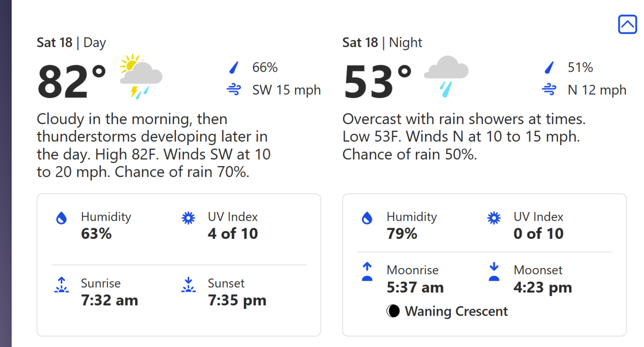Click the daytime thunderstorm weather icon
The height and width of the screenshot is (347, 644).
[141, 76]
